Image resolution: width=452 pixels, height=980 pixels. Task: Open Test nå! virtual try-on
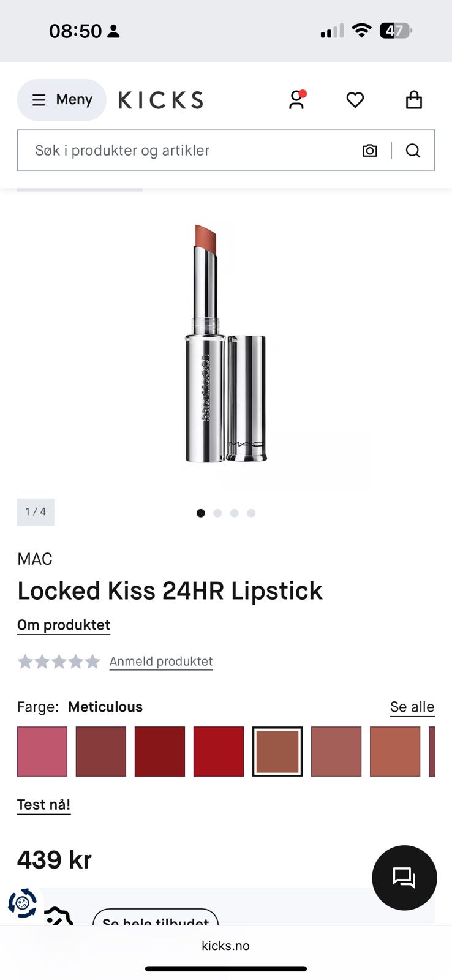43,805
